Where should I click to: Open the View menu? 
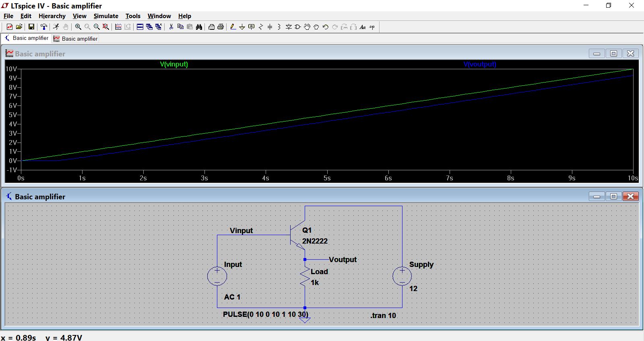pyautogui.click(x=79, y=16)
